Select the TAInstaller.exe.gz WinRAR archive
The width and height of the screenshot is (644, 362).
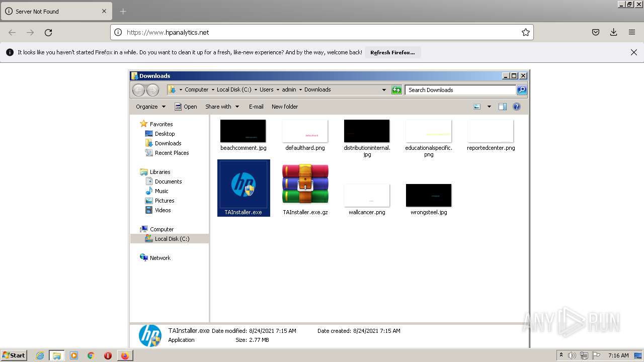(x=305, y=188)
